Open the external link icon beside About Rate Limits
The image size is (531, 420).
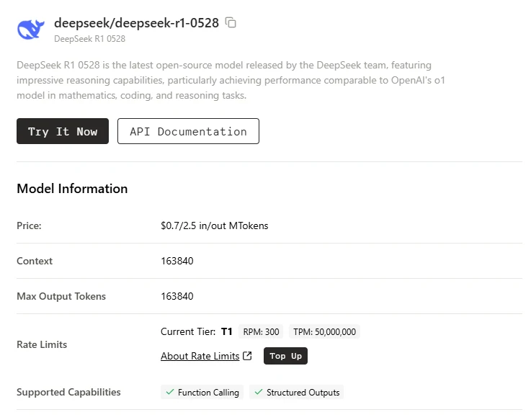click(247, 356)
